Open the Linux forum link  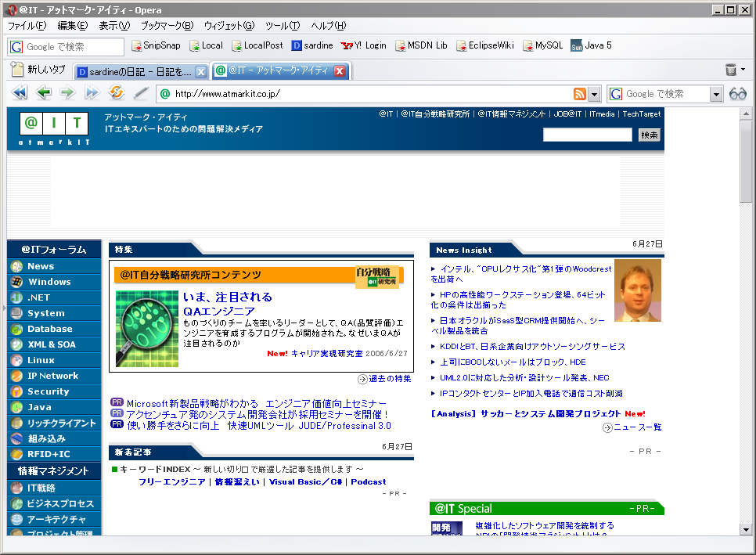[x=54, y=360]
